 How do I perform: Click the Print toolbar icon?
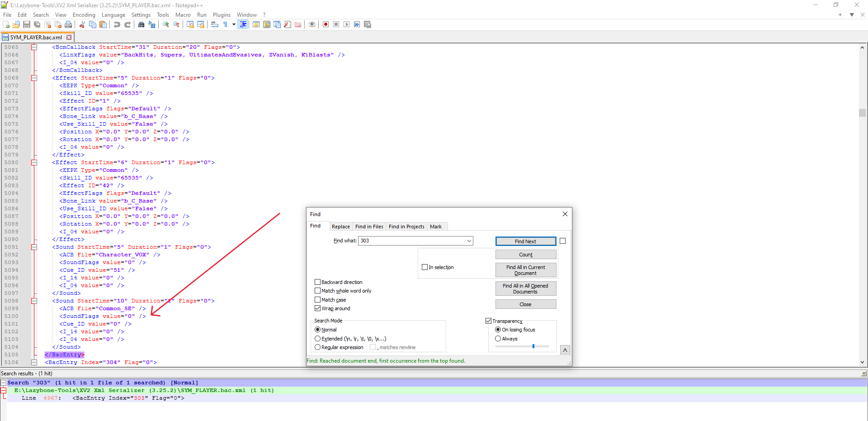tap(68, 24)
